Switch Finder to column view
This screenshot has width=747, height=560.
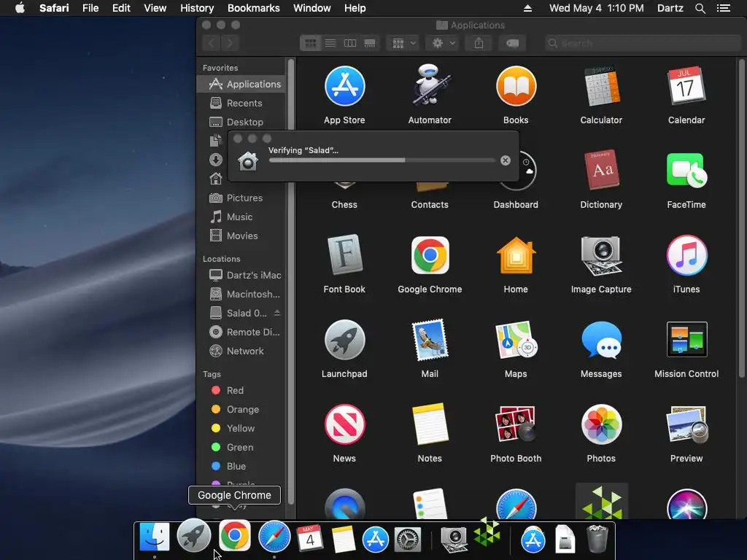coord(350,43)
